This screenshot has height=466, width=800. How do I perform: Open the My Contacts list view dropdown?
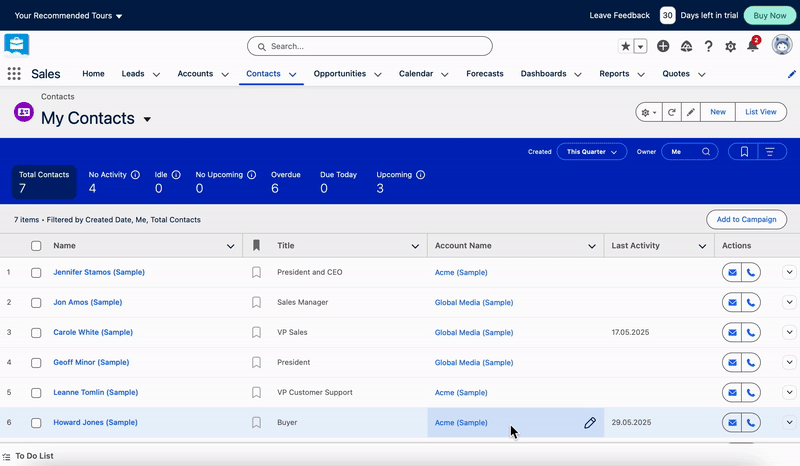point(147,119)
